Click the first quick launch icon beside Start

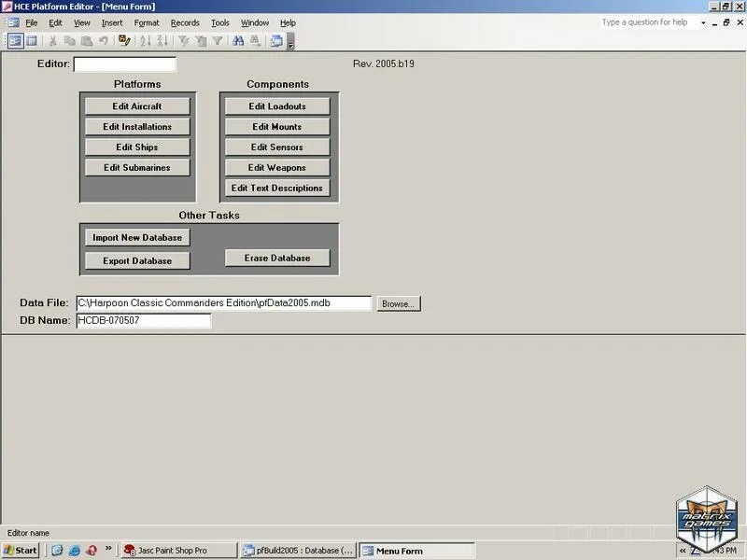click(57, 551)
